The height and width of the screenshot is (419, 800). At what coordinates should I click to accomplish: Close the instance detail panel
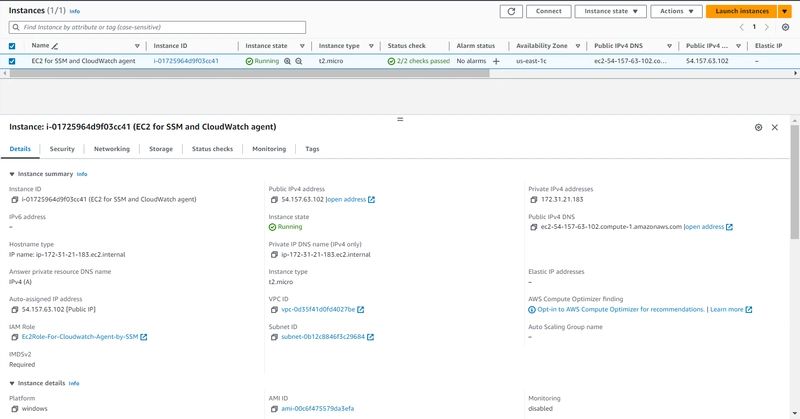774,128
